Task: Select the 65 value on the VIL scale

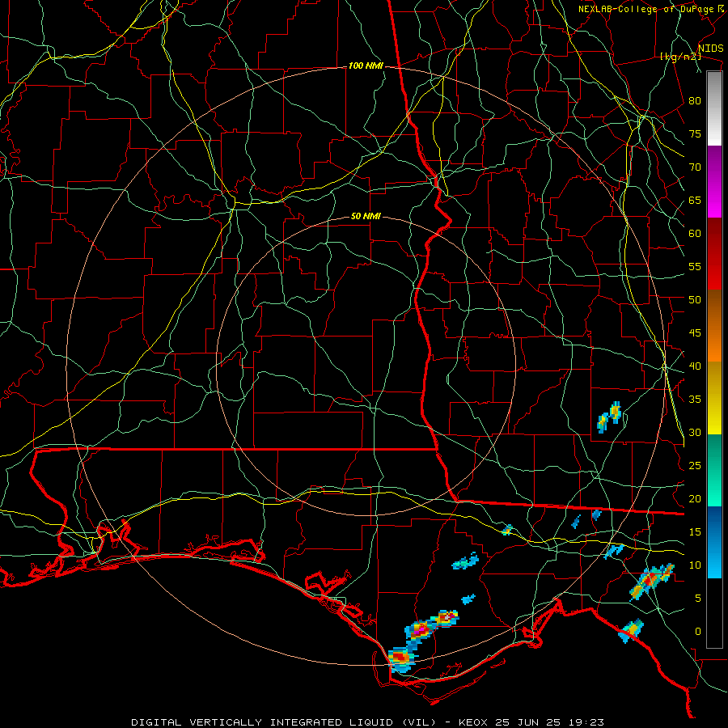Action: 695,201
